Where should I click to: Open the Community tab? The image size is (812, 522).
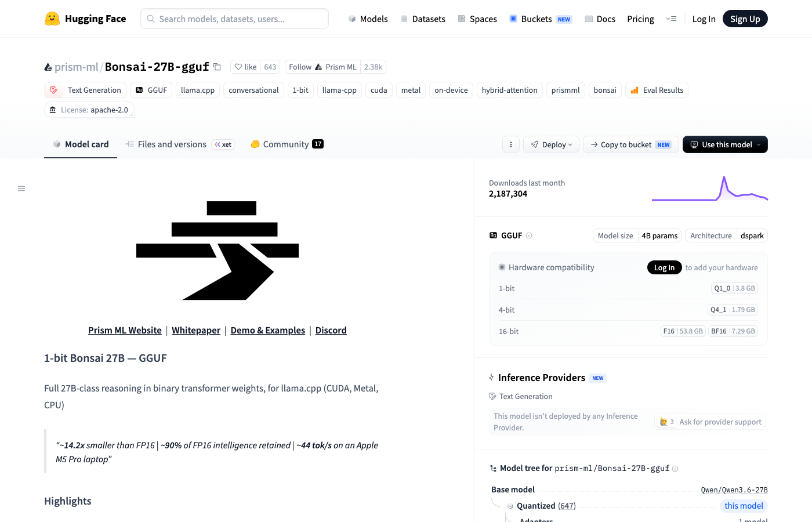[x=287, y=144]
